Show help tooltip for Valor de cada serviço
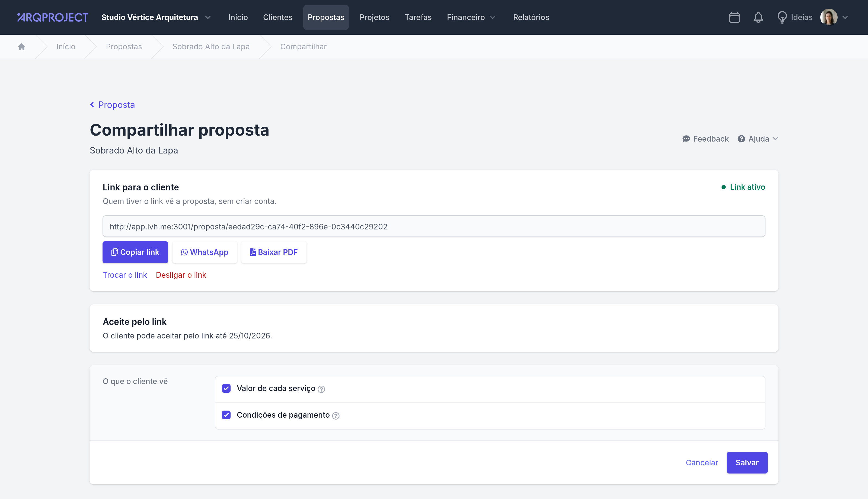This screenshot has width=868, height=499. [x=321, y=389]
